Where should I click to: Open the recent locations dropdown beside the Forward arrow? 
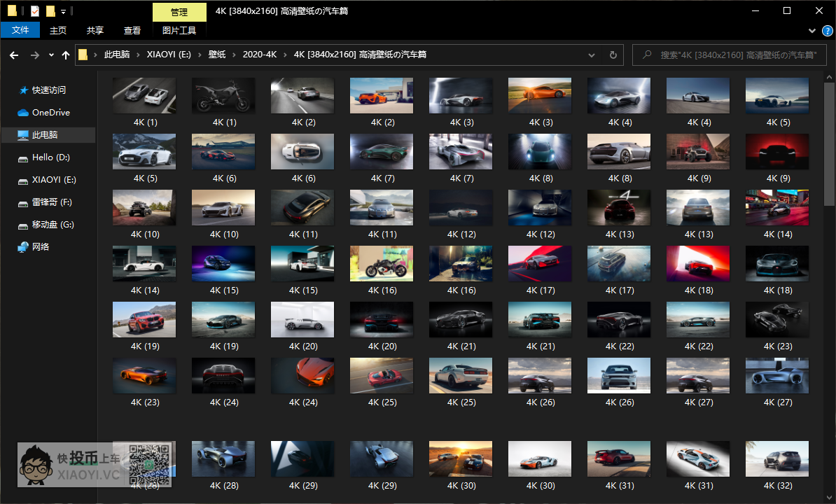click(x=51, y=55)
